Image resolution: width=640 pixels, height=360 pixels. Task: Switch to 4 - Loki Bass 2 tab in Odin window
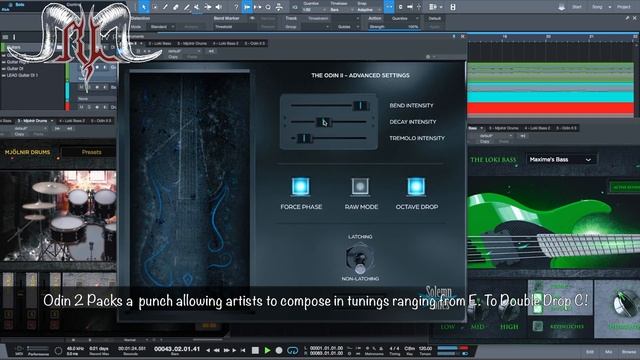pyautogui.click(x=225, y=43)
